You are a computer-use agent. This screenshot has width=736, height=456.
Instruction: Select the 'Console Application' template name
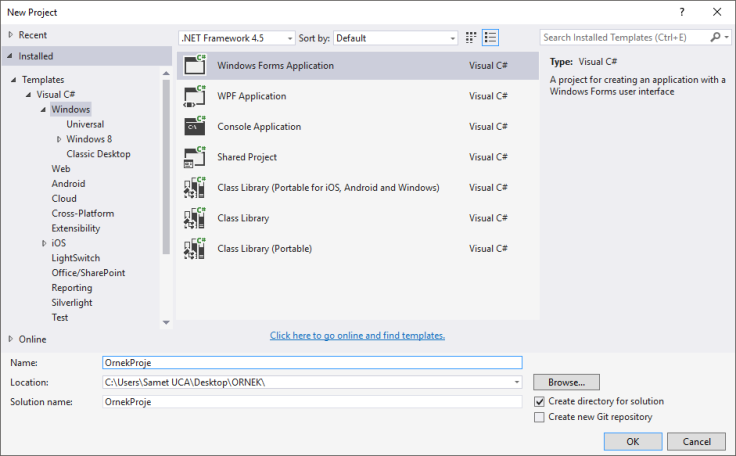click(259, 126)
